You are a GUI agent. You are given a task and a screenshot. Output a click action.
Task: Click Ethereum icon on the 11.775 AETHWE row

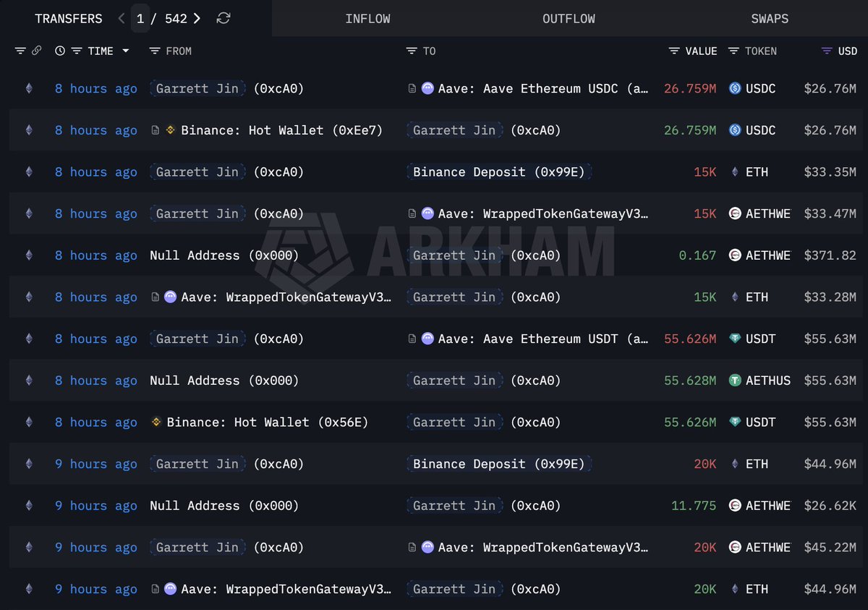29,506
